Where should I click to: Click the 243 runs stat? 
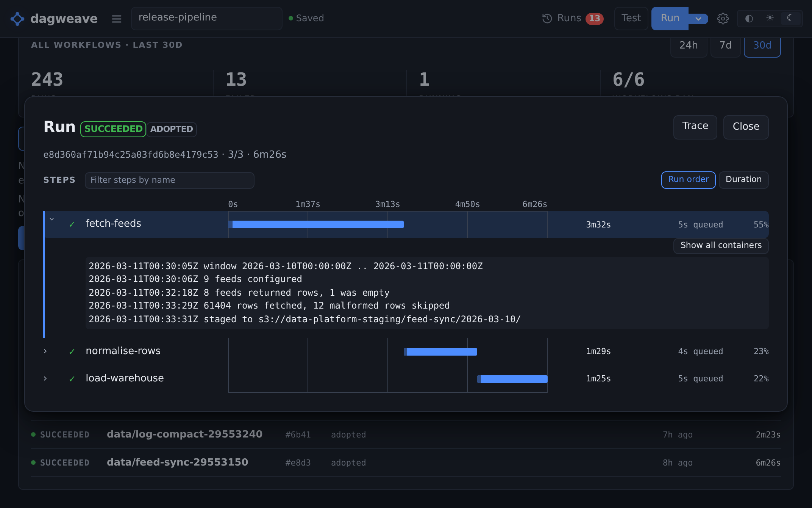coord(47,80)
